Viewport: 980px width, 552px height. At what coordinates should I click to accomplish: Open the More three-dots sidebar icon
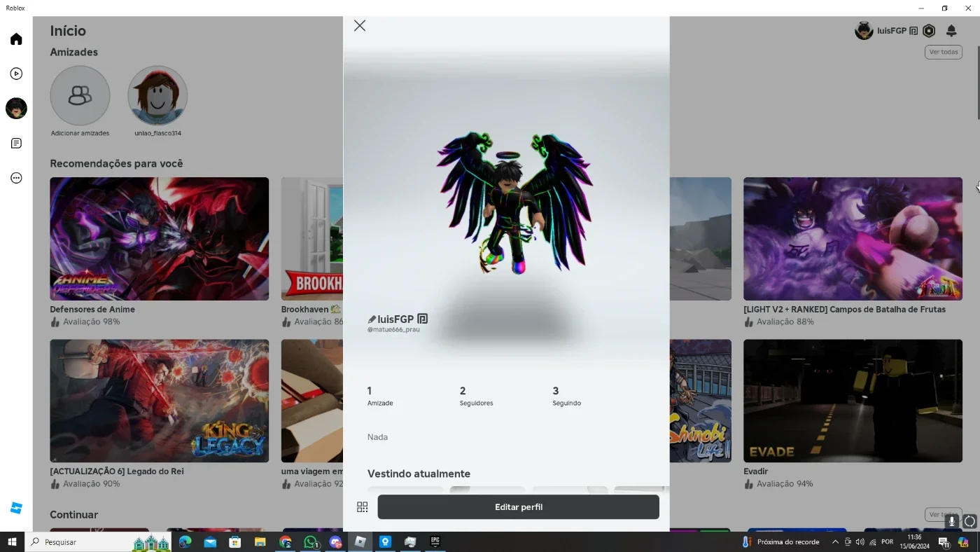[x=16, y=178]
